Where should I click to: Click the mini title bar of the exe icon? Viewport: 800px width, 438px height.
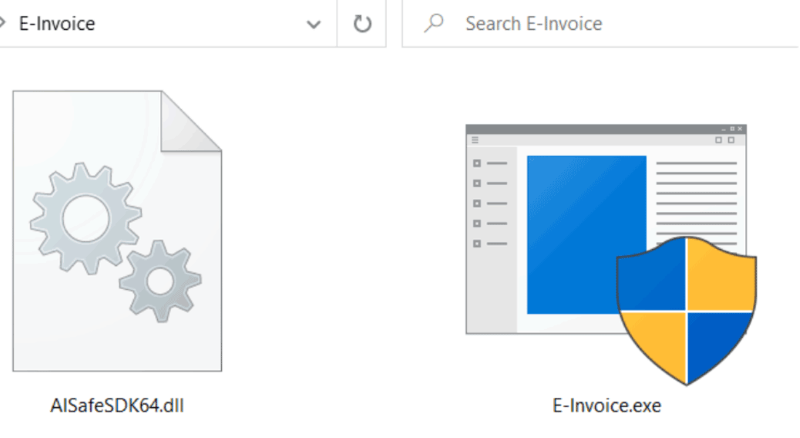[606, 129]
